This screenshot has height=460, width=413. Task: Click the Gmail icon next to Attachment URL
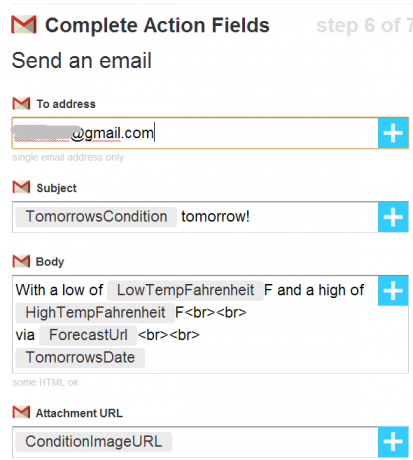(21, 412)
